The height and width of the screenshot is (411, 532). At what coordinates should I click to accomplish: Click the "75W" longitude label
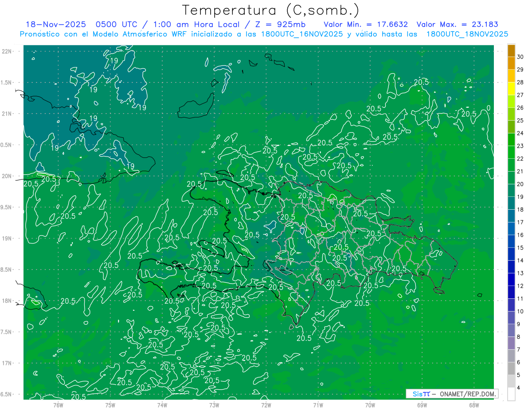click(x=110, y=405)
